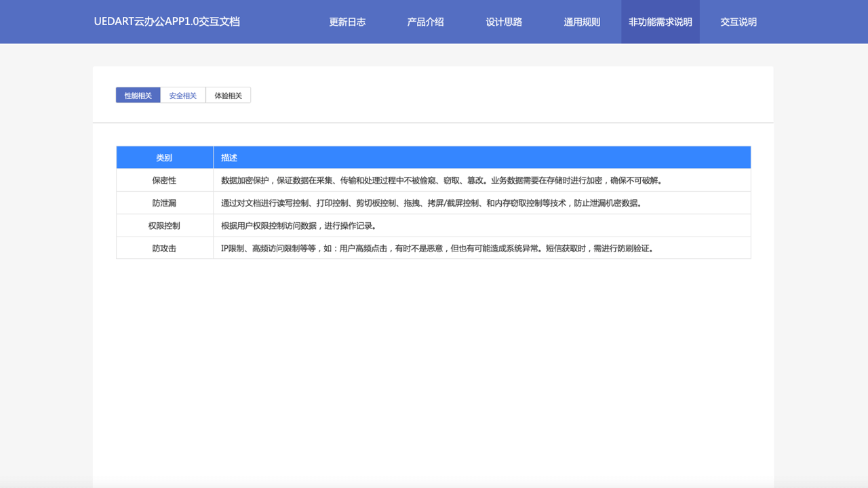Open the 交互说明 nav item
868x488 pixels.
point(738,22)
